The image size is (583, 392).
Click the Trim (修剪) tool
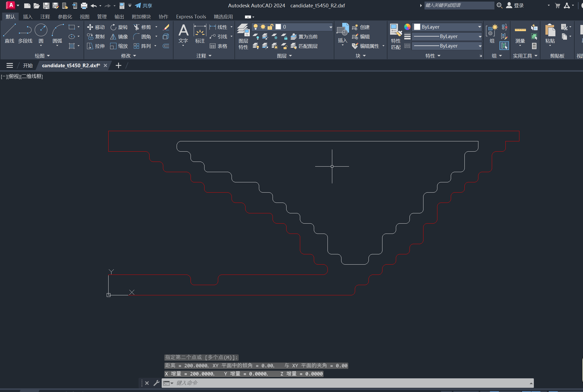point(142,27)
